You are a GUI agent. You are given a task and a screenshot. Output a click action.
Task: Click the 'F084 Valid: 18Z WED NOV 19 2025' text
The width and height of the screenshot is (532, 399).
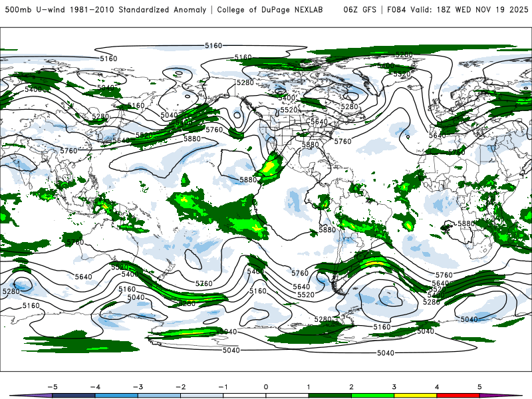(x=458, y=10)
